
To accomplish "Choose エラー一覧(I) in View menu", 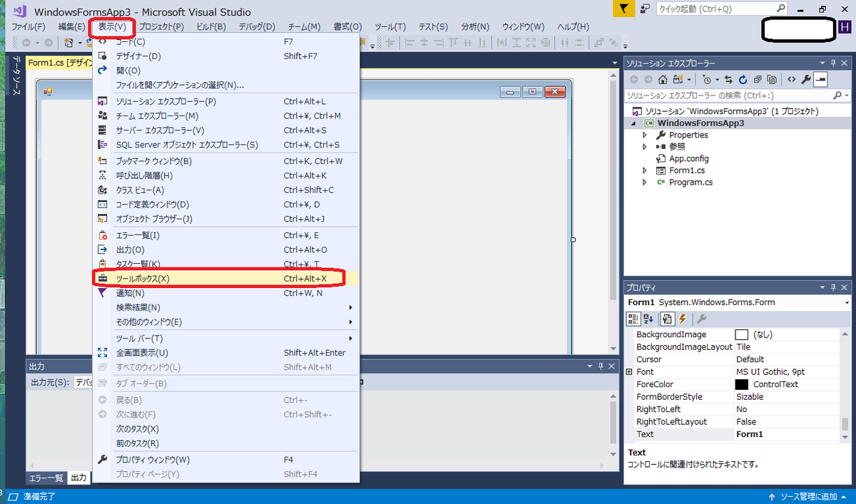I will pos(226,235).
